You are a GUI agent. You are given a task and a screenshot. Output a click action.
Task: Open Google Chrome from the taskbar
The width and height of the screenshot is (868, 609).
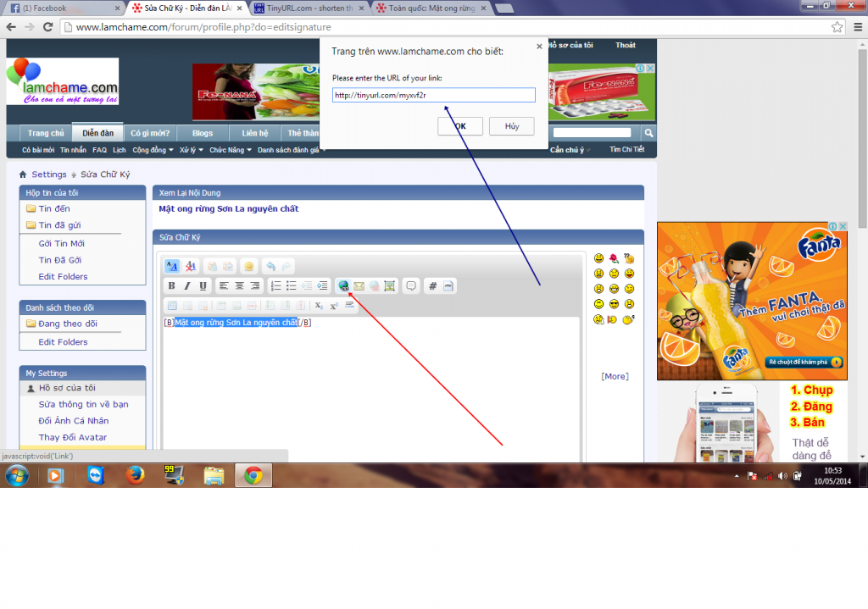coord(253,476)
